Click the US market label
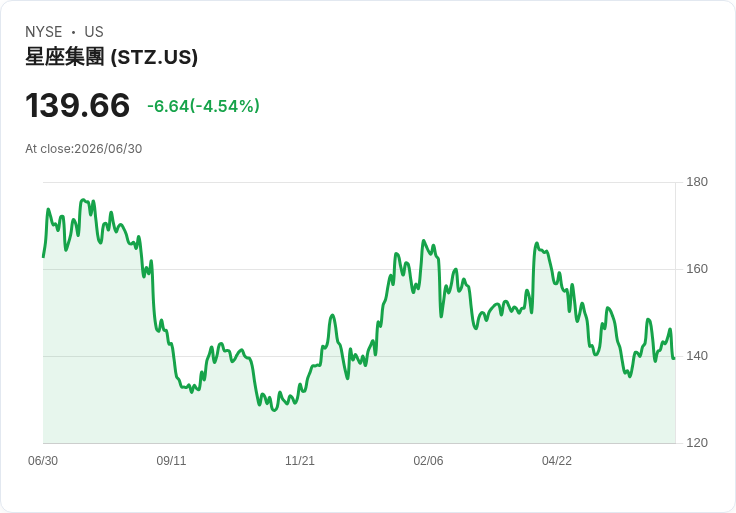 [x=94, y=32]
